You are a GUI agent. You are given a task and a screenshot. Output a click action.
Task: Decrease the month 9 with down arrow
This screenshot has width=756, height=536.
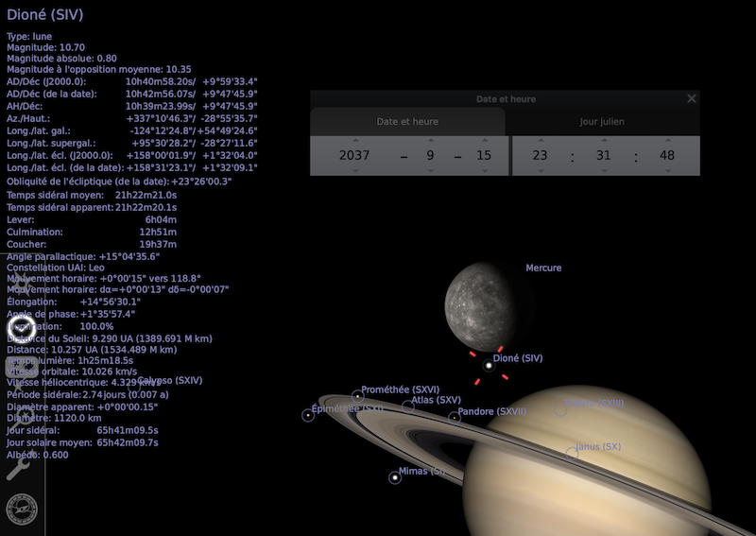pos(431,171)
